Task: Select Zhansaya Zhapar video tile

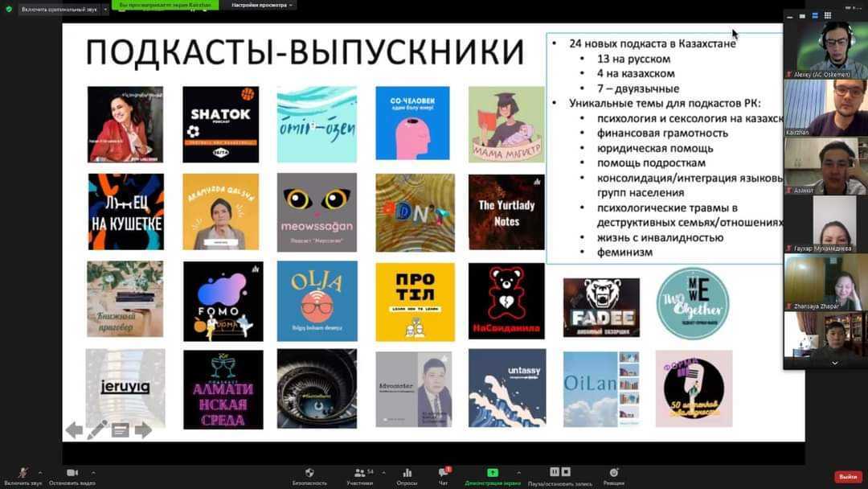Action: 826,282
